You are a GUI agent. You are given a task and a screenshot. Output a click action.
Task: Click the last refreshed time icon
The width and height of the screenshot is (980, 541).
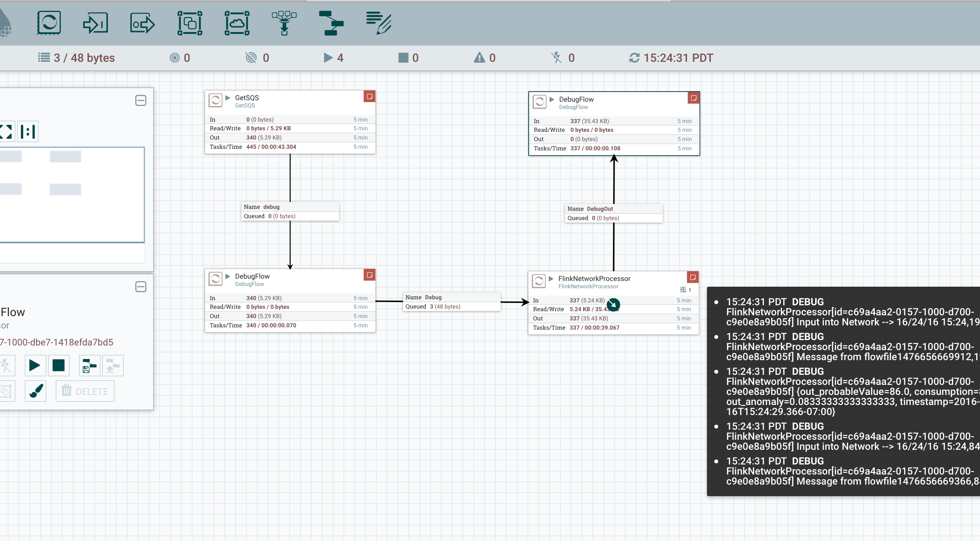pos(634,58)
